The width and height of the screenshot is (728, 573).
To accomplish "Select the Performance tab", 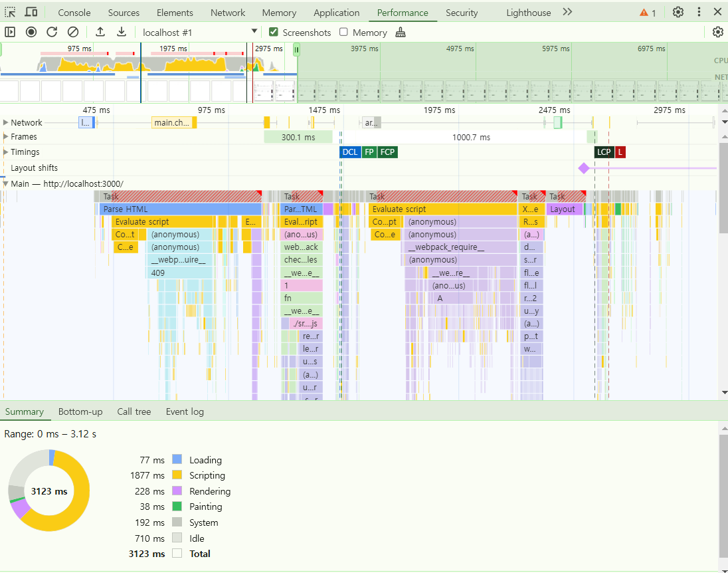I will pyautogui.click(x=403, y=13).
